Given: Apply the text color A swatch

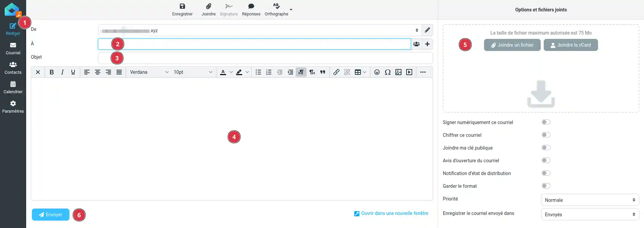Looking at the screenshot, I should click(223, 72).
